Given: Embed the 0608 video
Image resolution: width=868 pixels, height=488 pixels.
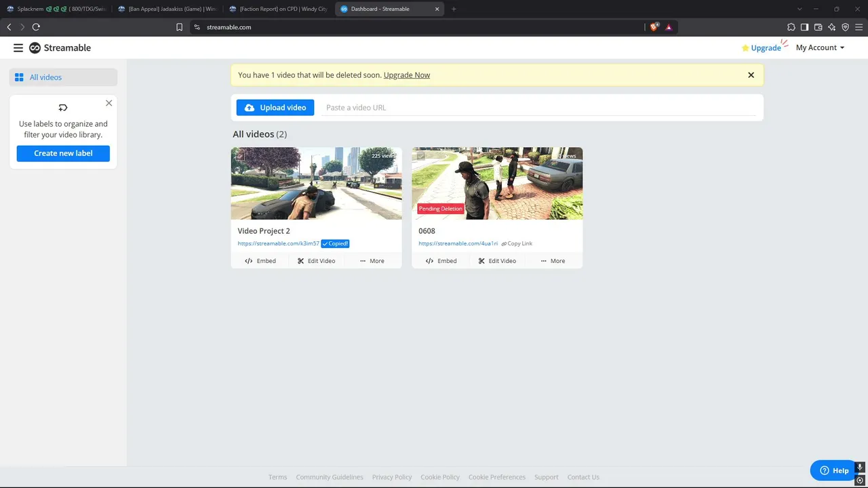Looking at the screenshot, I should (441, 261).
